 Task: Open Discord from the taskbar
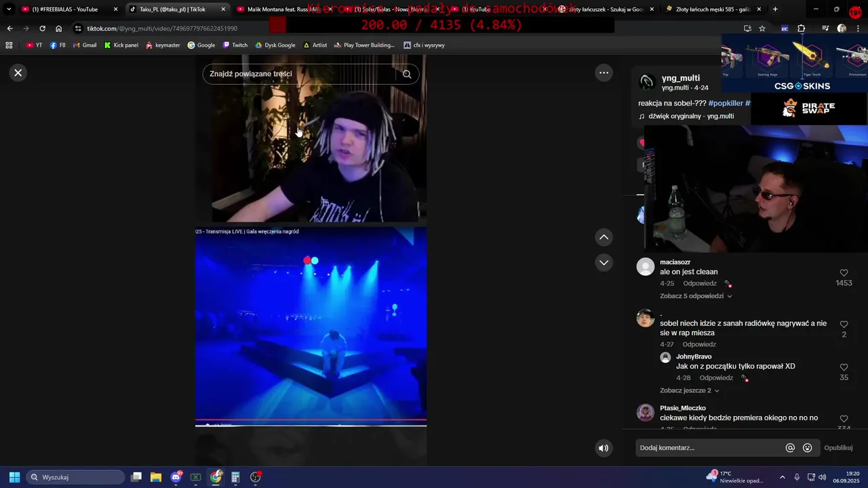pos(176,477)
